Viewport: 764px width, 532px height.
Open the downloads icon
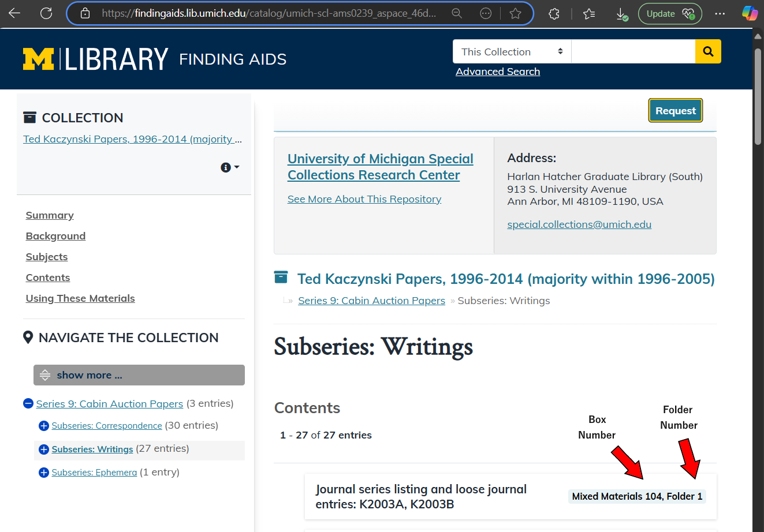pyautogui.click(x=621, y=14)
